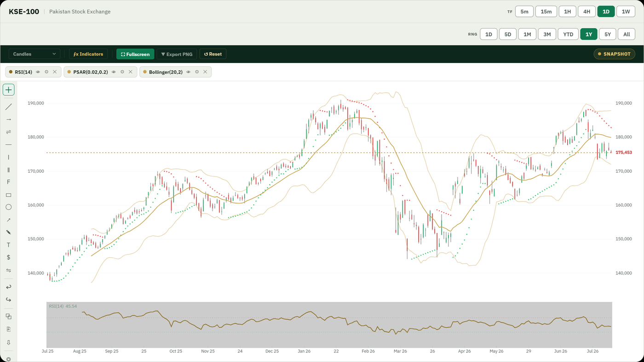Click the downward arrow icon in sidebar
Screen dimensions: 644x362
(8, 342)
